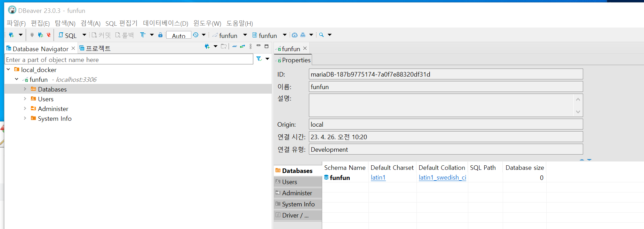Click the magnifier search icon in toolbar
The image size is (644, 229).
click(x=321, y=35)
